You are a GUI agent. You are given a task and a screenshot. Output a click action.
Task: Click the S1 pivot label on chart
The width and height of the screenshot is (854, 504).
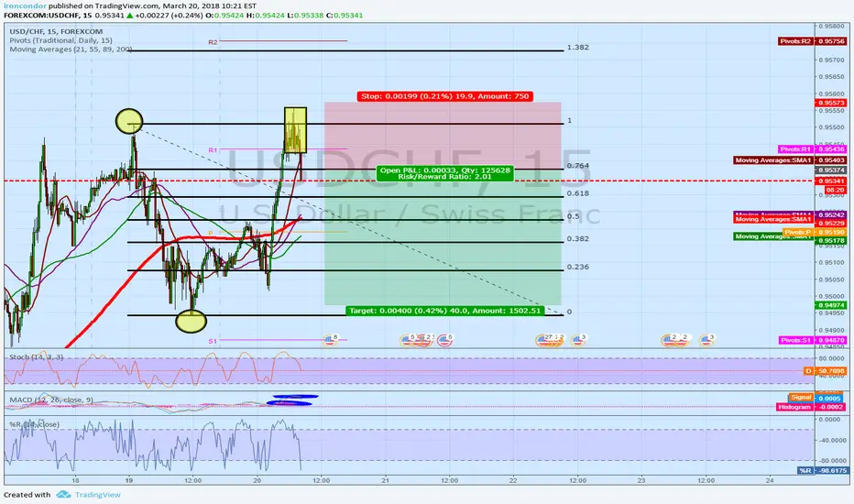(213, 341)
